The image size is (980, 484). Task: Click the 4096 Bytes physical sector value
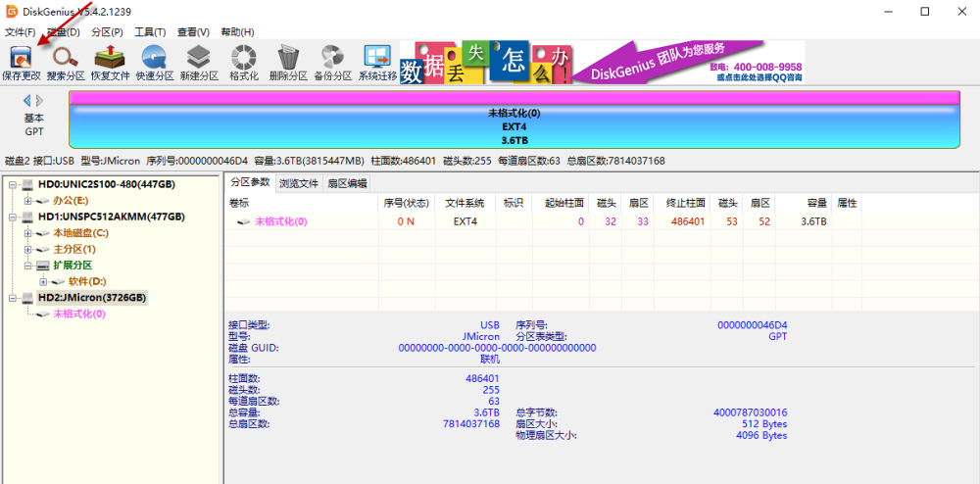761,435
